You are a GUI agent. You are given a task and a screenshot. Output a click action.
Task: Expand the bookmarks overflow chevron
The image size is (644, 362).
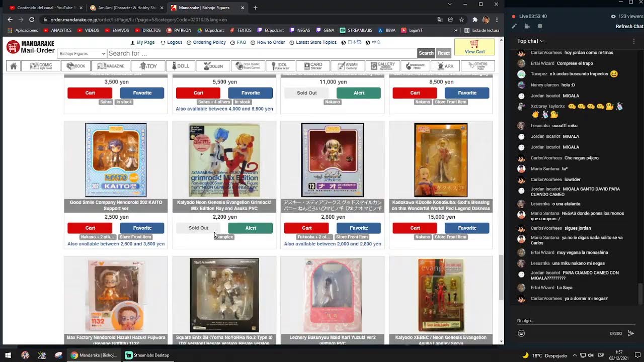[456, 30]
